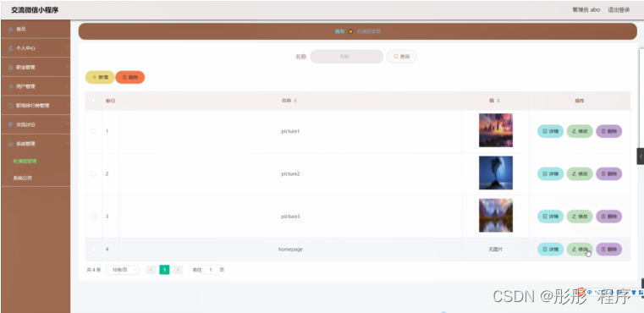Click the 个人中心 person icon
Screen dimensions: 644x313
coord(11,48)
